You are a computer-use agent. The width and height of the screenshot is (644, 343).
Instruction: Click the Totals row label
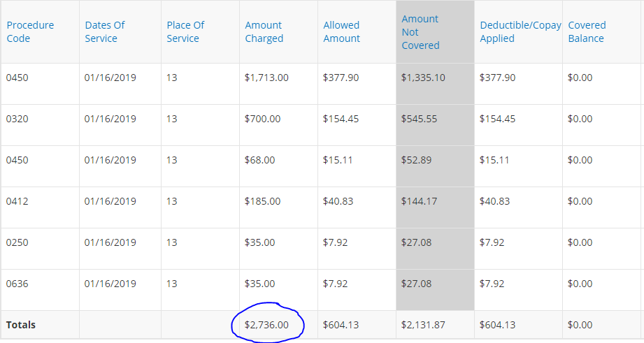tap(21, 325)
